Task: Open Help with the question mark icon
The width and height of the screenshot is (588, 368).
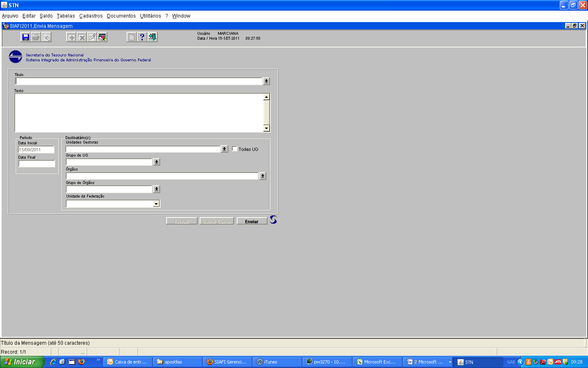Action: click(142, 37)
